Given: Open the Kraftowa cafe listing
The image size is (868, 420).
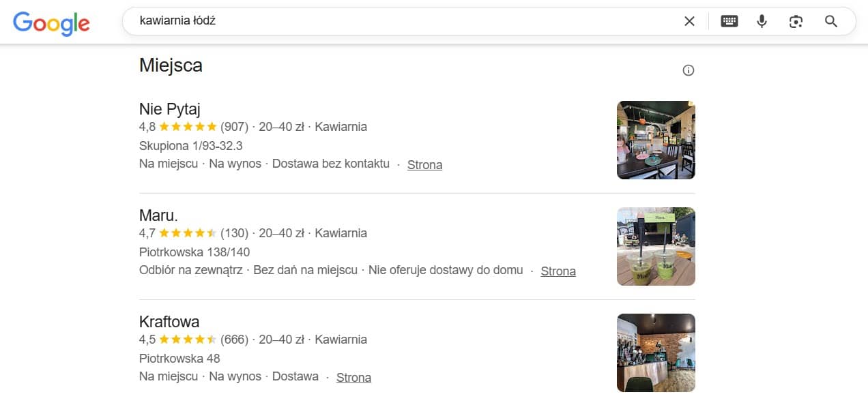Looking at the screenshot, I should [x=169, y=322].
